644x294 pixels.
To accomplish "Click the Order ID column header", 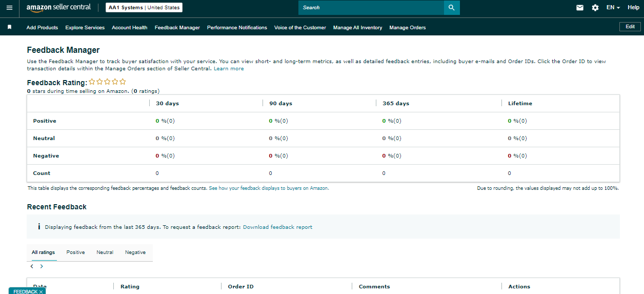I will (240, 287).
